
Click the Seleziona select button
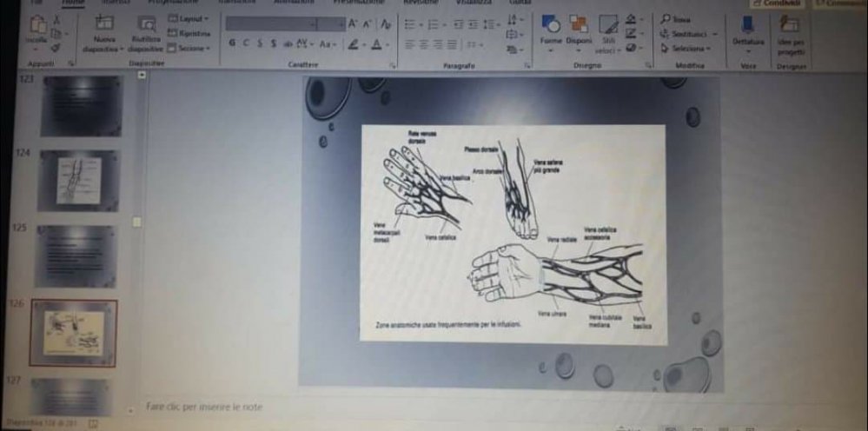tap(686, 49)
